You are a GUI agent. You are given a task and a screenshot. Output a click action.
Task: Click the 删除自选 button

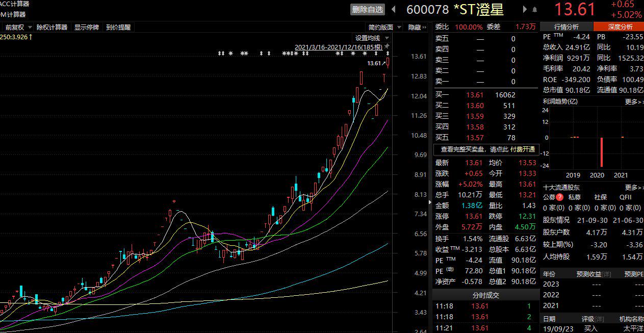[367, 9]
